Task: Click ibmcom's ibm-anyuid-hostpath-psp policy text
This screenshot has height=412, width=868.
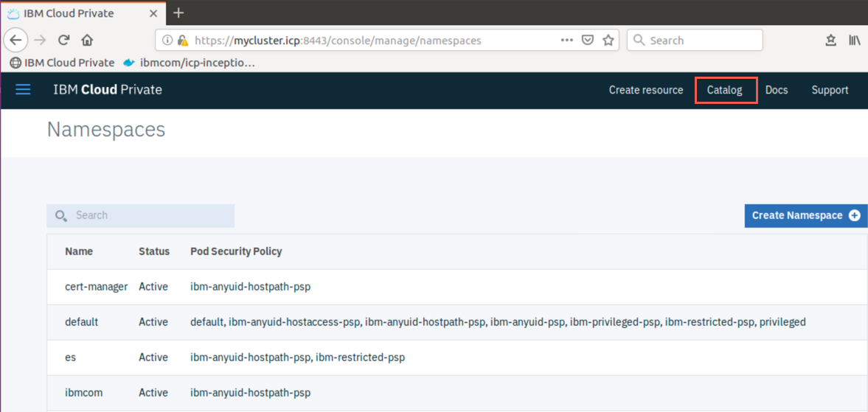Action: [x=250, y=393]
